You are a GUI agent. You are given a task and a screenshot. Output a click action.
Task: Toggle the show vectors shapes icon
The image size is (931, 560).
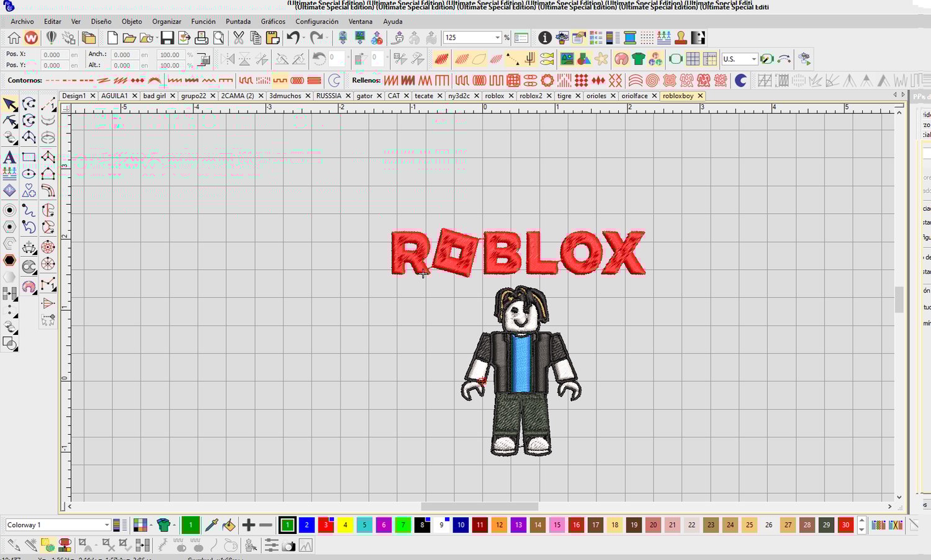coord(584,60)
